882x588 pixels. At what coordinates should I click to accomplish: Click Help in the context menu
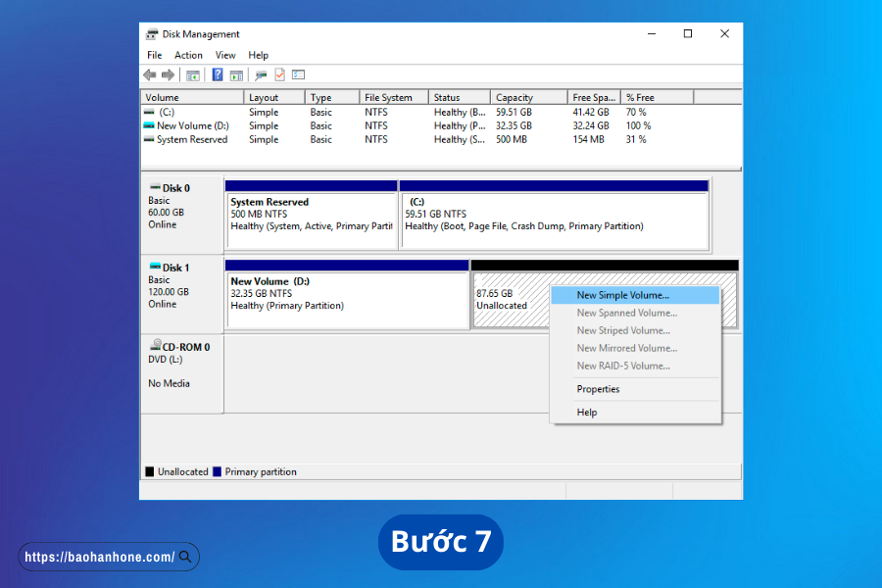(586, 413)
